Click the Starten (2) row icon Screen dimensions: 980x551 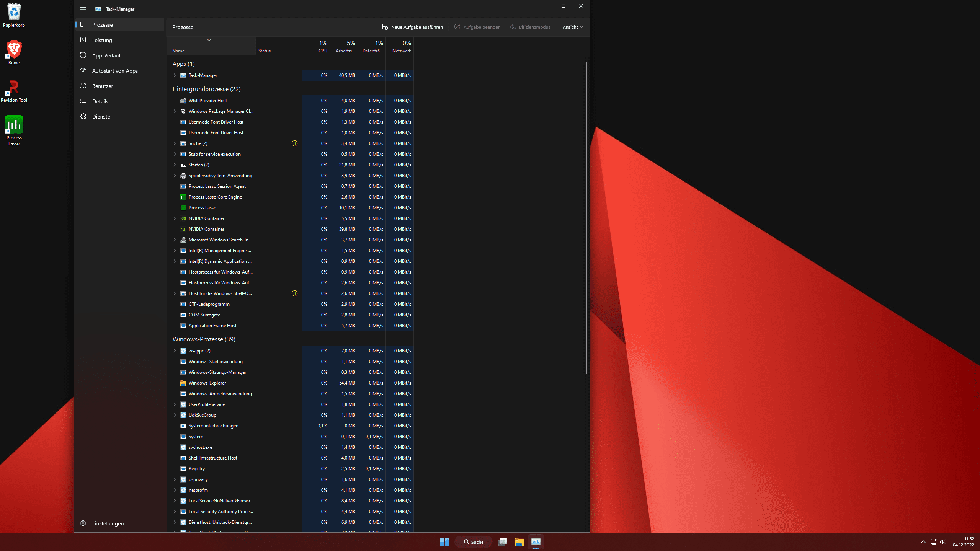click(183, 165)
